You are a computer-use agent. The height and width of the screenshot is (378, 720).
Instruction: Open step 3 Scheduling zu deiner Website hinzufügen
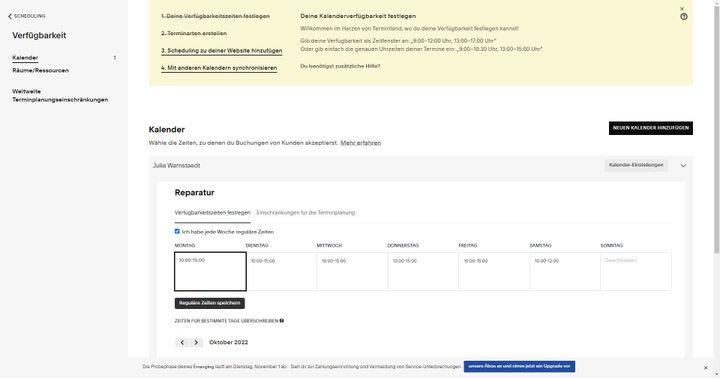[222, 51]
